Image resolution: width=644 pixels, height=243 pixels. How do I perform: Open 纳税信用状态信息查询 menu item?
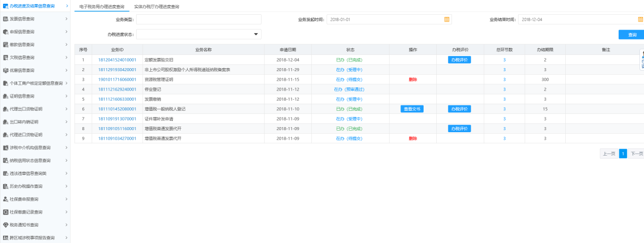click(x=35, y=161)
